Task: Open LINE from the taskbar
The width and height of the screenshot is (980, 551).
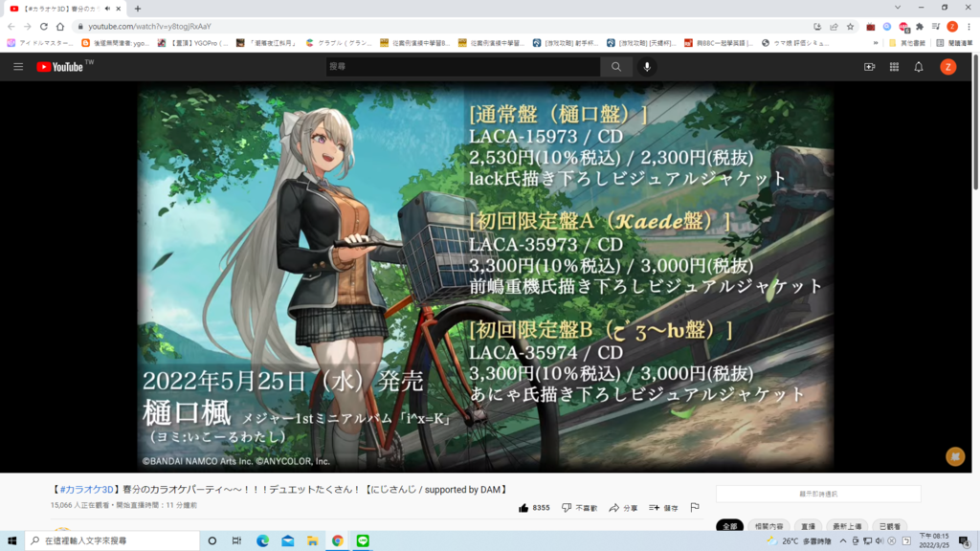Action: coord(363,540)
